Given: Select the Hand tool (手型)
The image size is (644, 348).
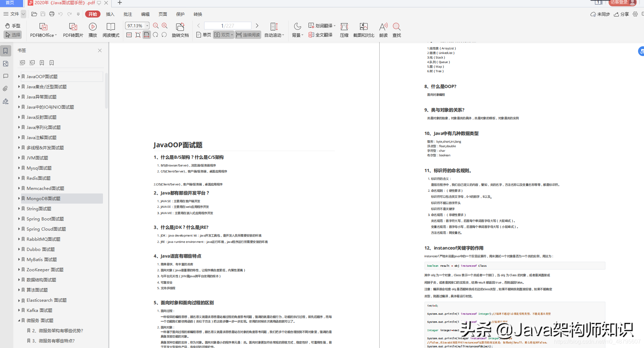Looking at the screenshot, I should [13, 26].
